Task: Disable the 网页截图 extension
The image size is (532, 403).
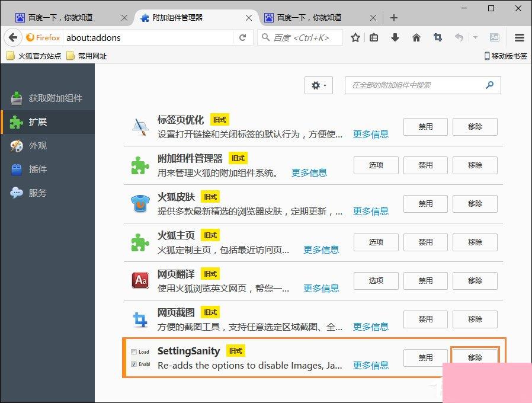Action: [425, 319]
